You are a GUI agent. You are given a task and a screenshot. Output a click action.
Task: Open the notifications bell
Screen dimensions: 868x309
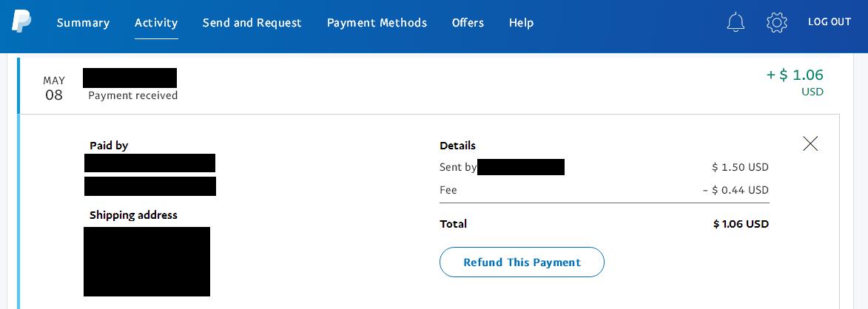(x=736, y=22)
